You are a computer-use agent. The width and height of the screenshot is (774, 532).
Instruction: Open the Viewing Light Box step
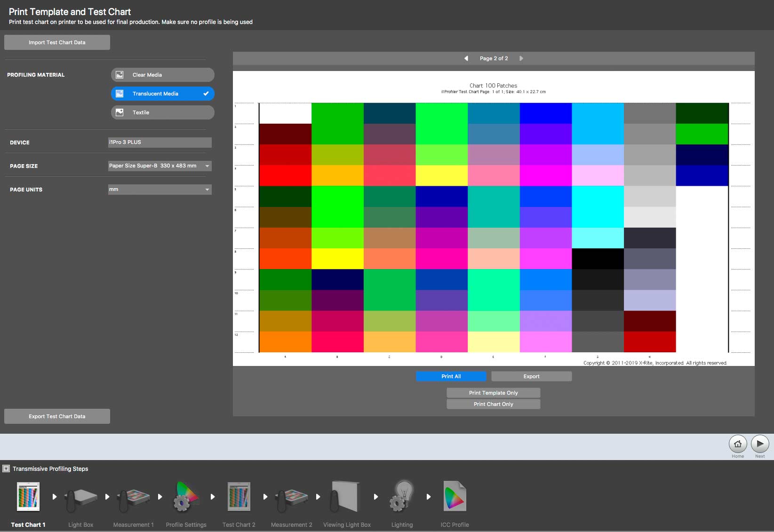click(x=345, y=496)
